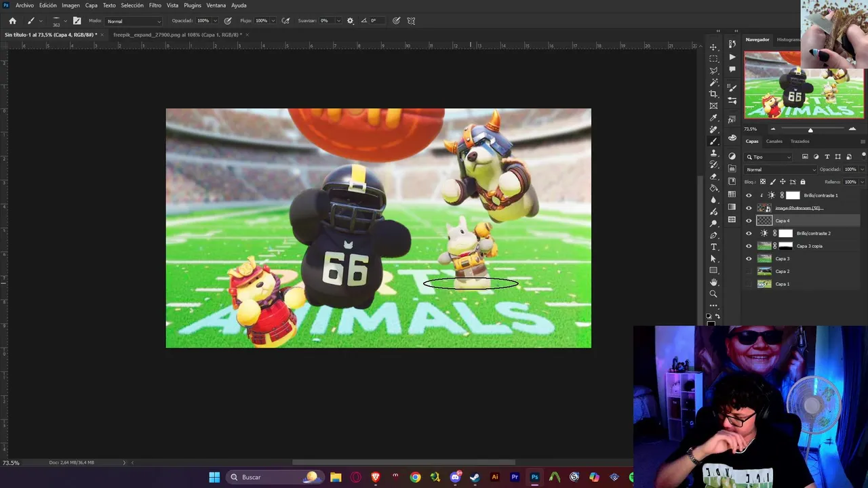Switch to freepik__expand__27900.png document tab
Viewport: 868px width, 488px height.
click(x=178, y=35)
